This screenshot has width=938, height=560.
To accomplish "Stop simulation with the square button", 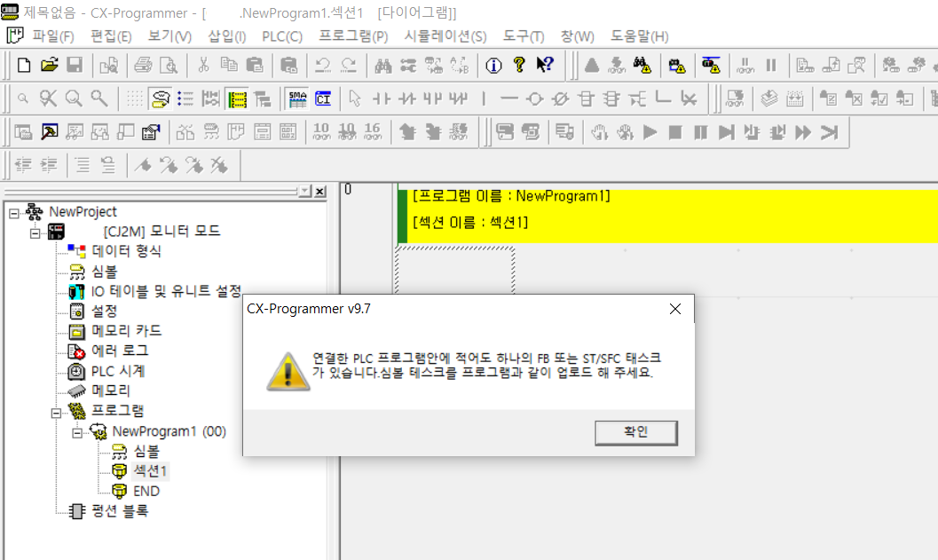I will (x=675, y=131).
